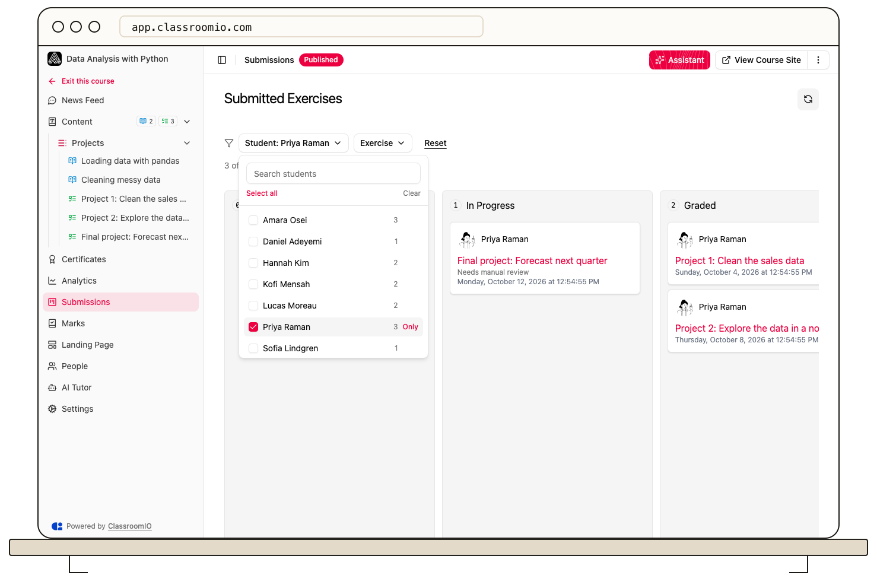
Task: Click the refresh submissions icon
Action: pyautogui.click(x=808, y=99)
